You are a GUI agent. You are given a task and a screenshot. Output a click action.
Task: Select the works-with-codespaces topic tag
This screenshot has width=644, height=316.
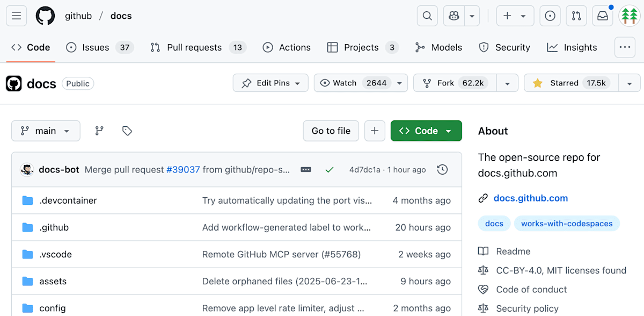(567, 224)
